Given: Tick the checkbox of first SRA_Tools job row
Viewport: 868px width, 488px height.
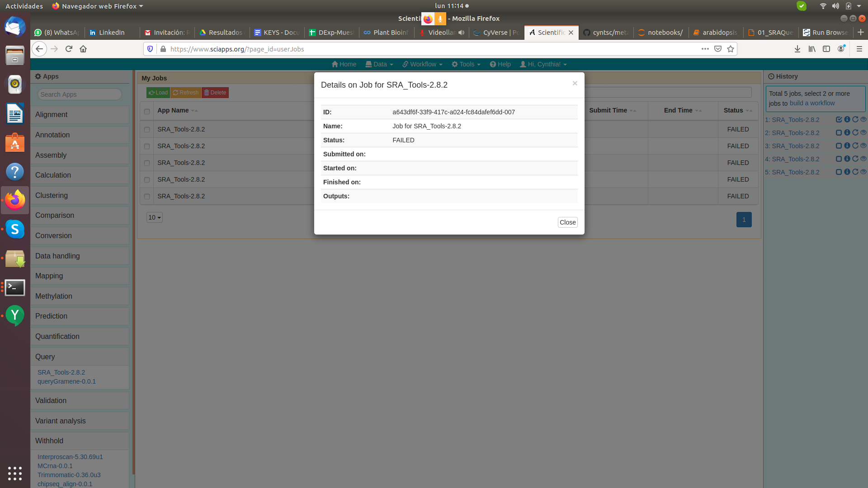Looking at the screenshot, I should [147, 130].
